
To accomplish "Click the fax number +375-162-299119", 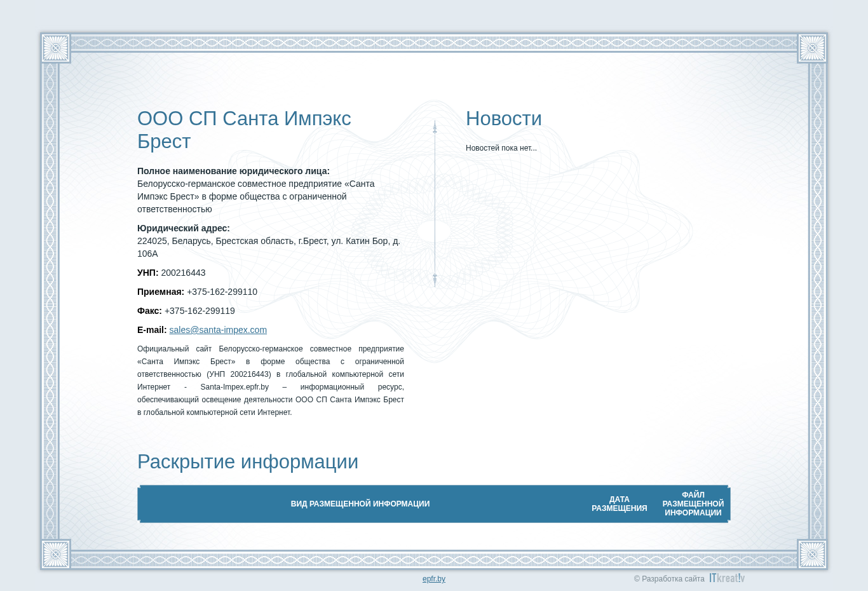I will click(200, 311).
